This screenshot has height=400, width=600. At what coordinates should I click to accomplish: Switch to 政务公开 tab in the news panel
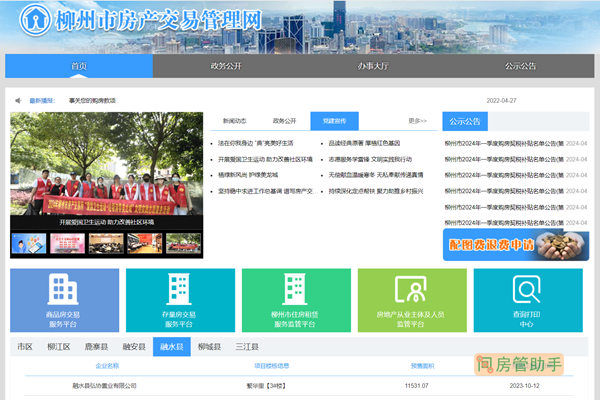point(284,121)
